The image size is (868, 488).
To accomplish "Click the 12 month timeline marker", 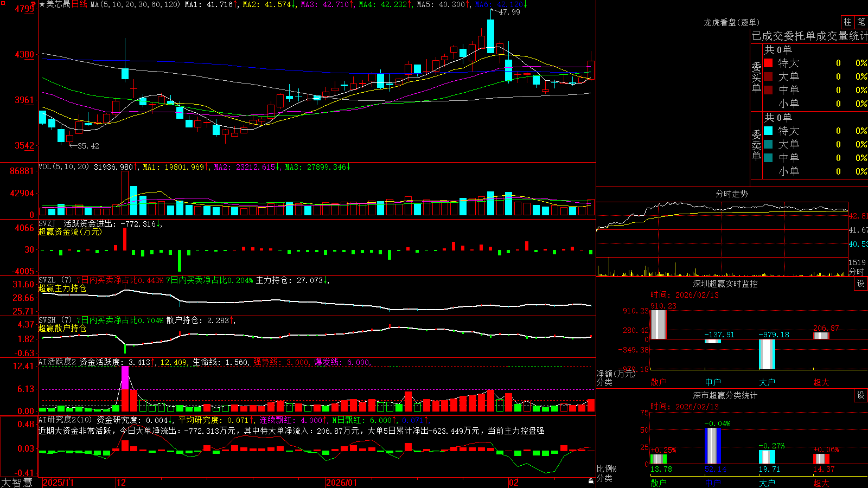I will coord(122,483).
